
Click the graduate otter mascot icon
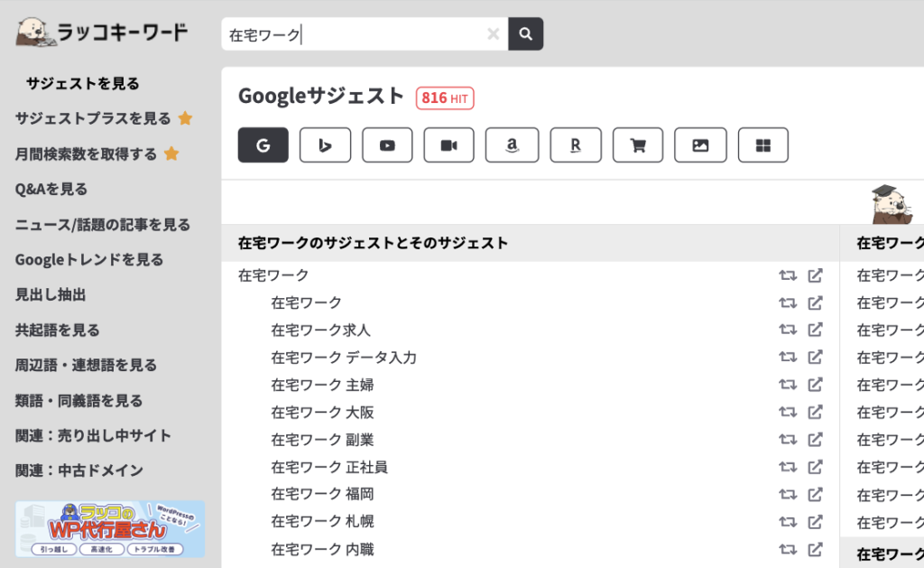point(892,204)
